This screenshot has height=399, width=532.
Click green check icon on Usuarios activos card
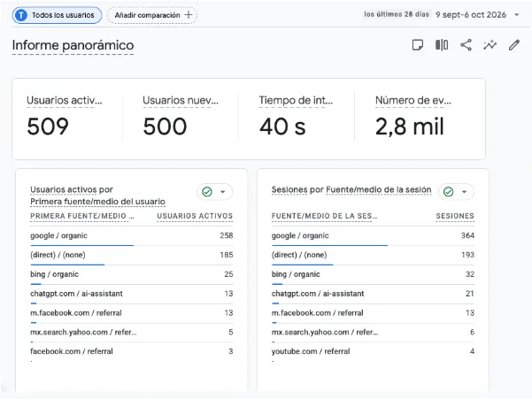coord(207,192)
